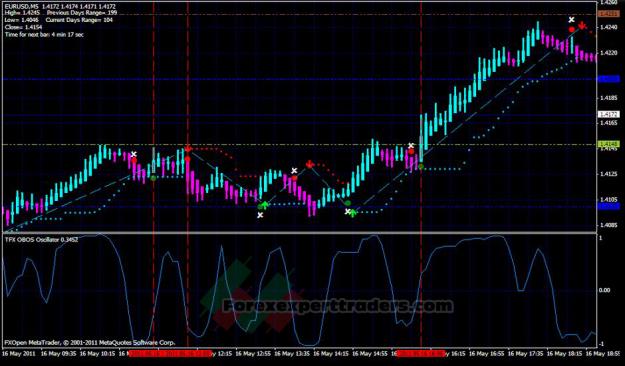Click the white X marker above the 15:35 breakout candle

point(411,146)
